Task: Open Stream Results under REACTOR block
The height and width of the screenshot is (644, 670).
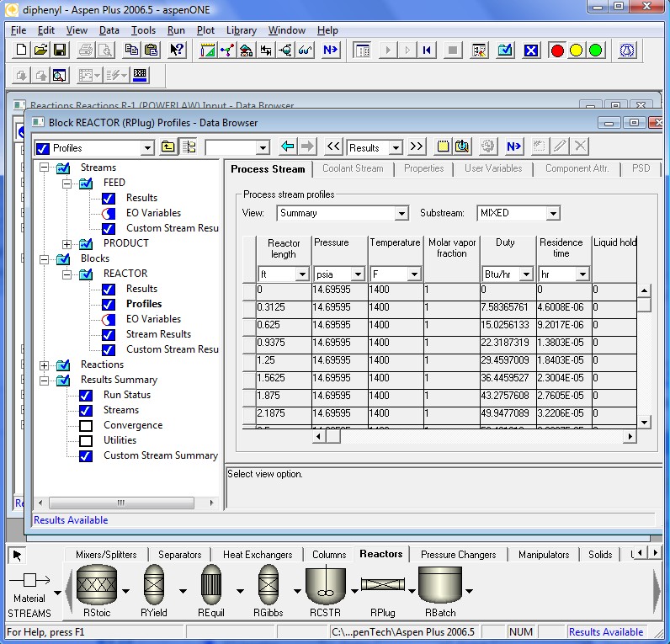Action: pos(157,334)
